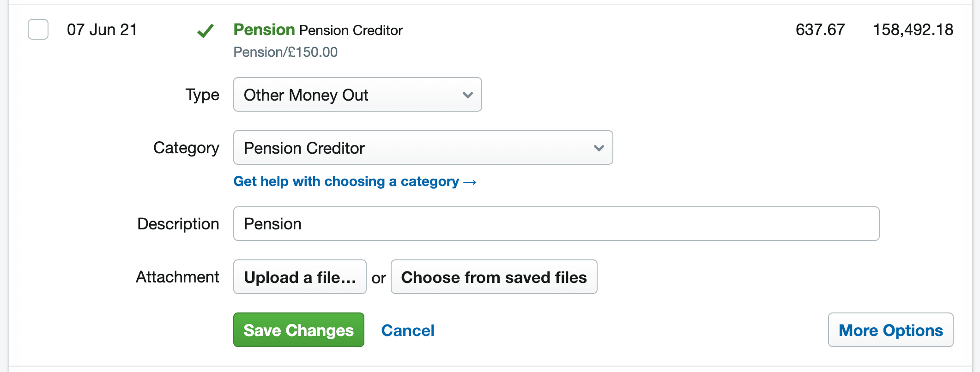
Task: Select the Description input containing 'Pension'
Action: coord(554,223)
